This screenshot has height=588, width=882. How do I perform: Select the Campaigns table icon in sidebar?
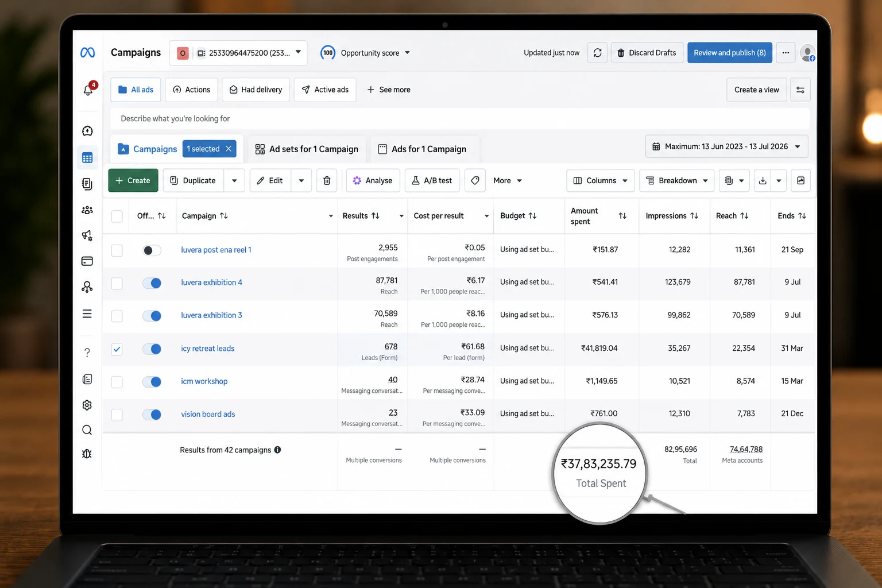tap(87, 158)
